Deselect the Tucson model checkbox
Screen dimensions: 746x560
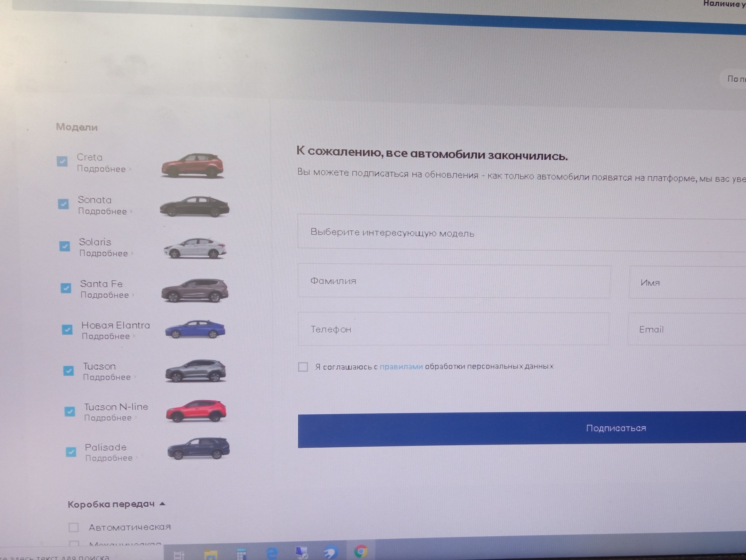[68, 371]
